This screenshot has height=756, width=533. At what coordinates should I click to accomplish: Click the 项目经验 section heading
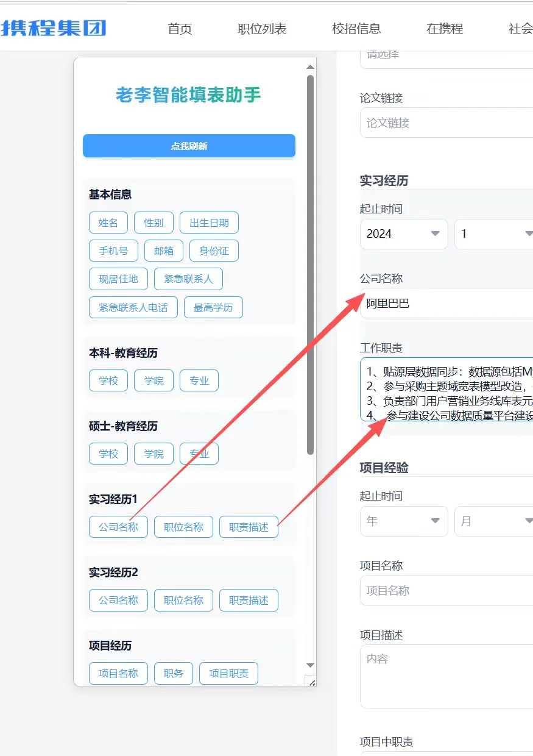pyautogui.click(x=384, y=468)
